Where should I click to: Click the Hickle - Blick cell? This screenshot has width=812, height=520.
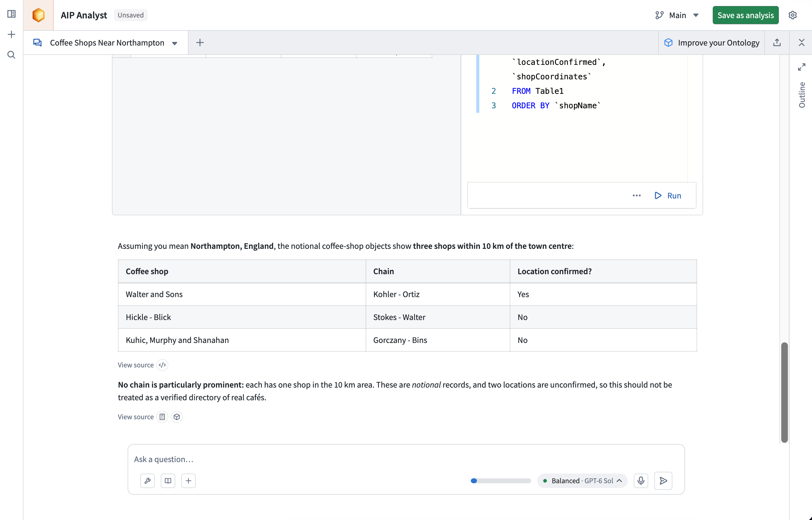(x=242, y=317)
